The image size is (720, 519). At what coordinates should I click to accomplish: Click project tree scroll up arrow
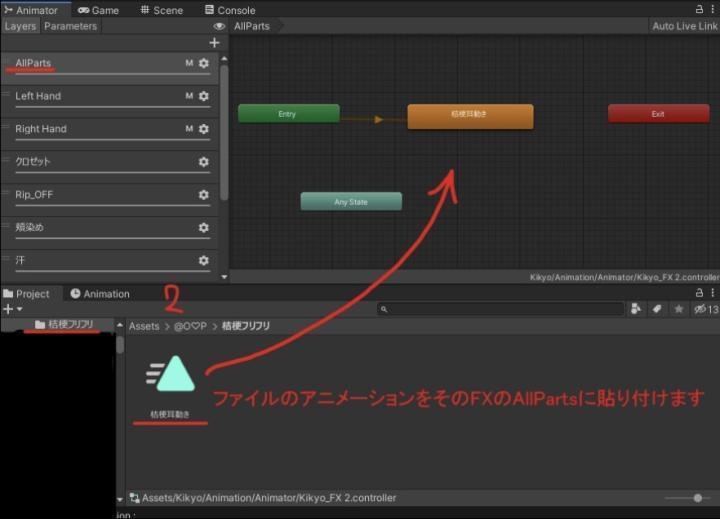[120, 325]
